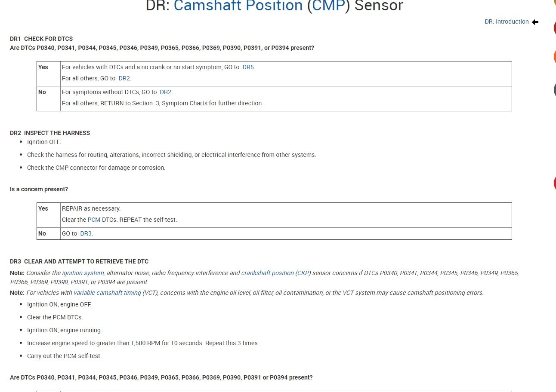Image resolution: width=556 pixels, height=392 pixels.
Task: Open the ignition system link in the note
Action: [x=83, y=273]
